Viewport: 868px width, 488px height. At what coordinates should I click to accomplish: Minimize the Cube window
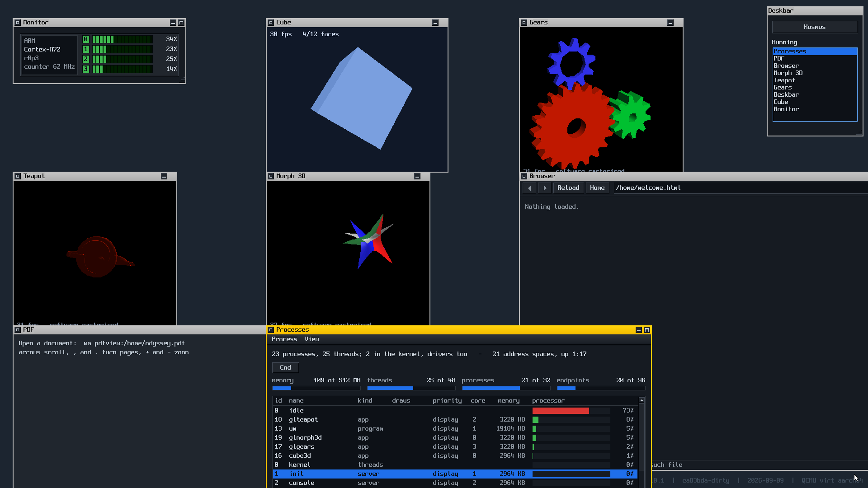click(435, 23)
